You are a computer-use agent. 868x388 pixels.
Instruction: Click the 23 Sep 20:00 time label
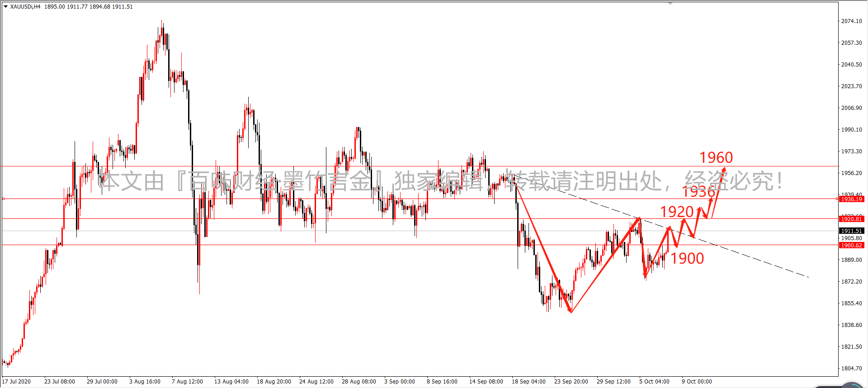(571, 382)
